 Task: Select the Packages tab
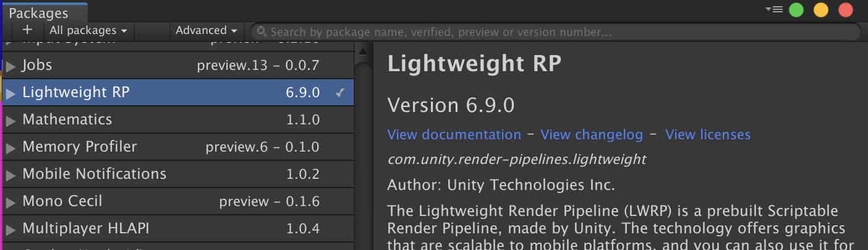tap(38, 13)
